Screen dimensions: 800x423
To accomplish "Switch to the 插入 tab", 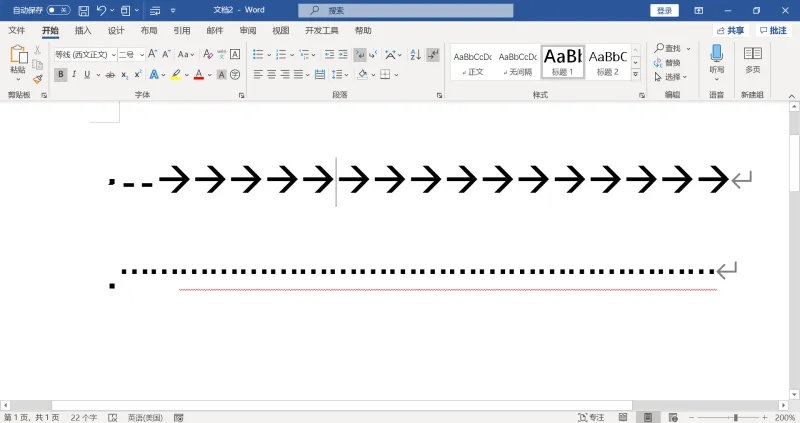I will (83, 31).
